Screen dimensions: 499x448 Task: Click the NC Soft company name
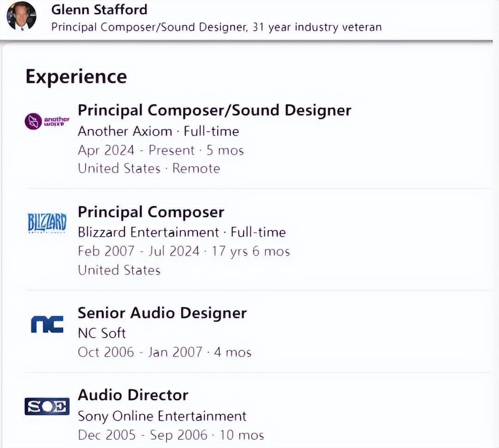pos(102,333)
